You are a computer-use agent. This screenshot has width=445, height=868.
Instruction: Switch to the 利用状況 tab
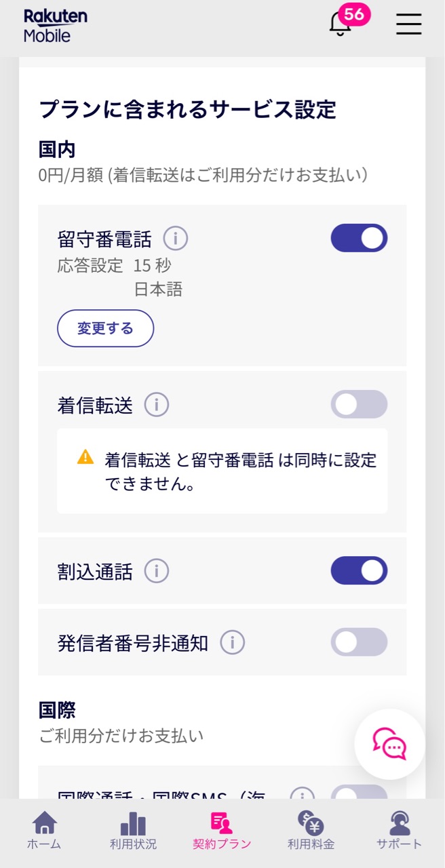[133, 831]
